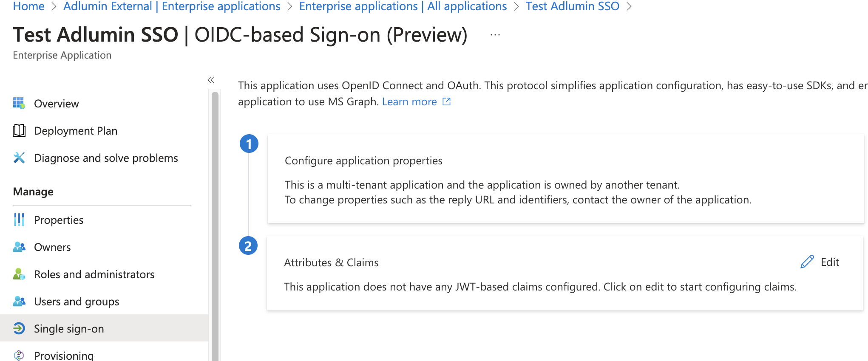Click the Deployment Plan book icon
The height and width of the screenshot is (361, 868).
[19, 130]
